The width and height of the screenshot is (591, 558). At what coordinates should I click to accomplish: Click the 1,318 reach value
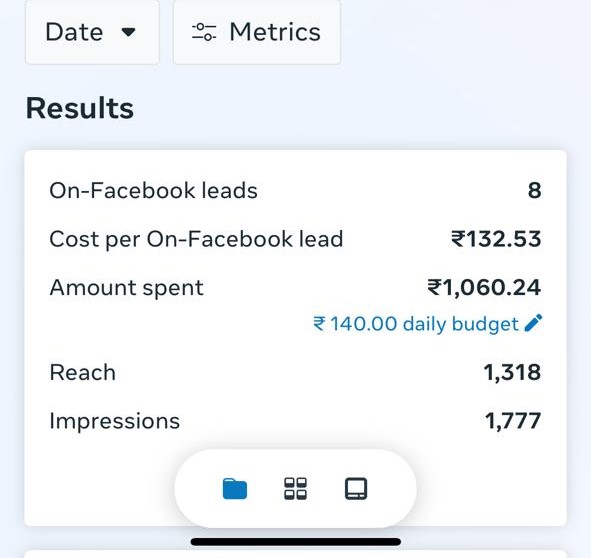(513, 373)
